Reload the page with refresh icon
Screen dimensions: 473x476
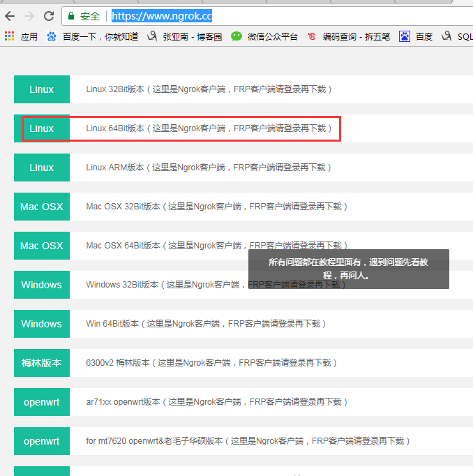pos(49,16)
